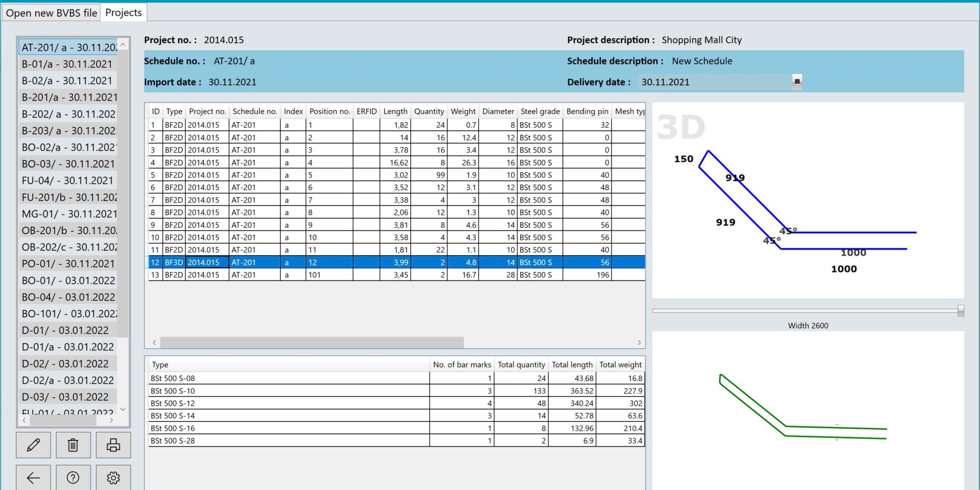Click the printer icon button

113,445
